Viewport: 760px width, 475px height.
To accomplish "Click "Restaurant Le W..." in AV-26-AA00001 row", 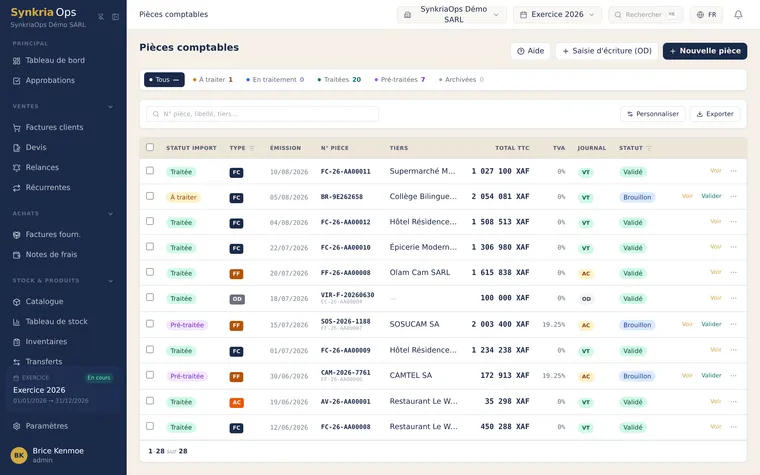I will (x=423, y=401).
